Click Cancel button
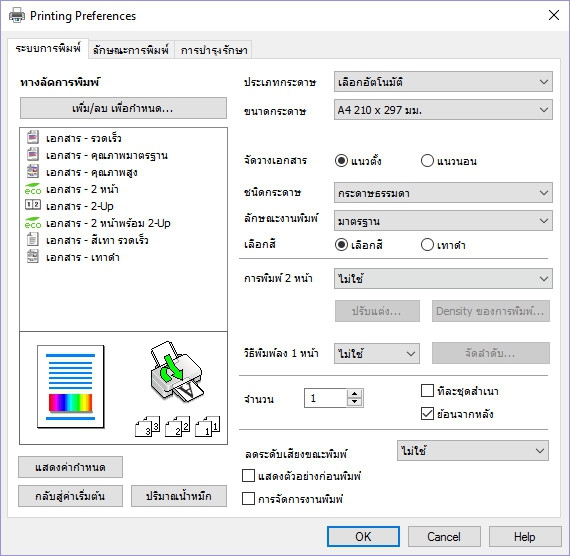This screenshot has width=570, height=556. (x=444, y=536)
